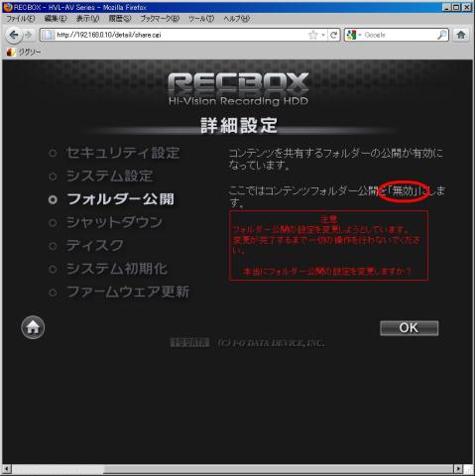Open システム初期化 settings entry
The width and height of the screenshot is (475, 476).
pyautogui.click(x=117, y=269)
